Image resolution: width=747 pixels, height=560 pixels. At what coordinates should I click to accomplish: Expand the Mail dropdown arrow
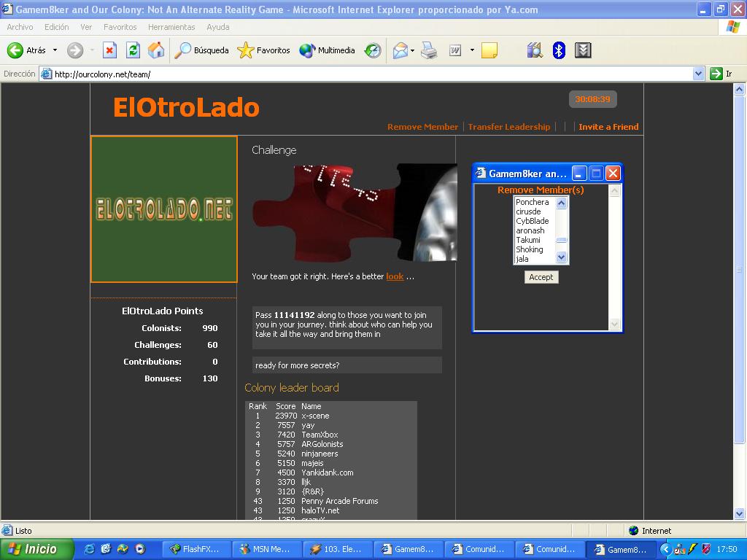tap(413, 50)
